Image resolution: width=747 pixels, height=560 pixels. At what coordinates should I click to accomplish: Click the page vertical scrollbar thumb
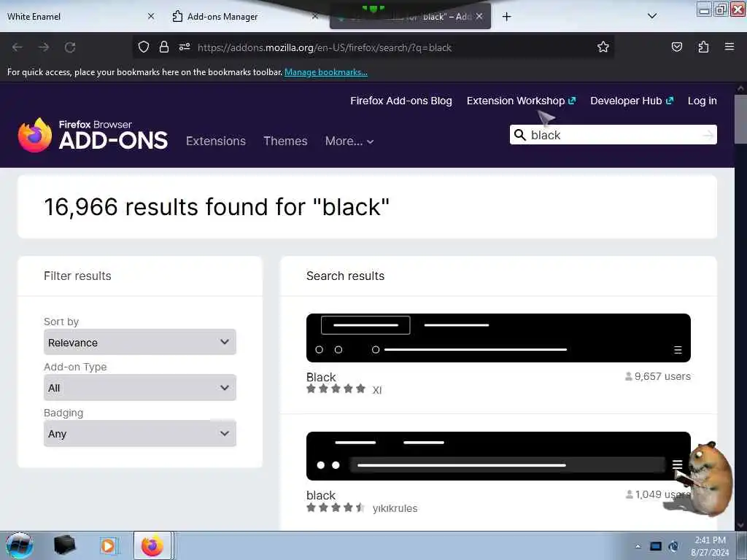(740, 119)
